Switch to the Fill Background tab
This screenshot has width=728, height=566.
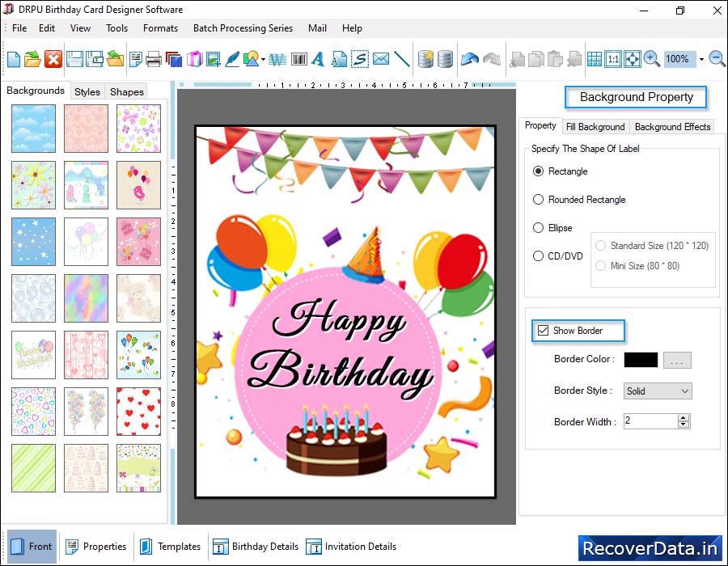pos(595,127)
